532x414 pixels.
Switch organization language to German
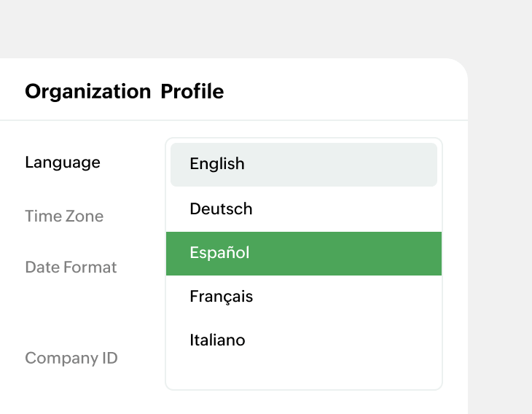tap(303, 209)
